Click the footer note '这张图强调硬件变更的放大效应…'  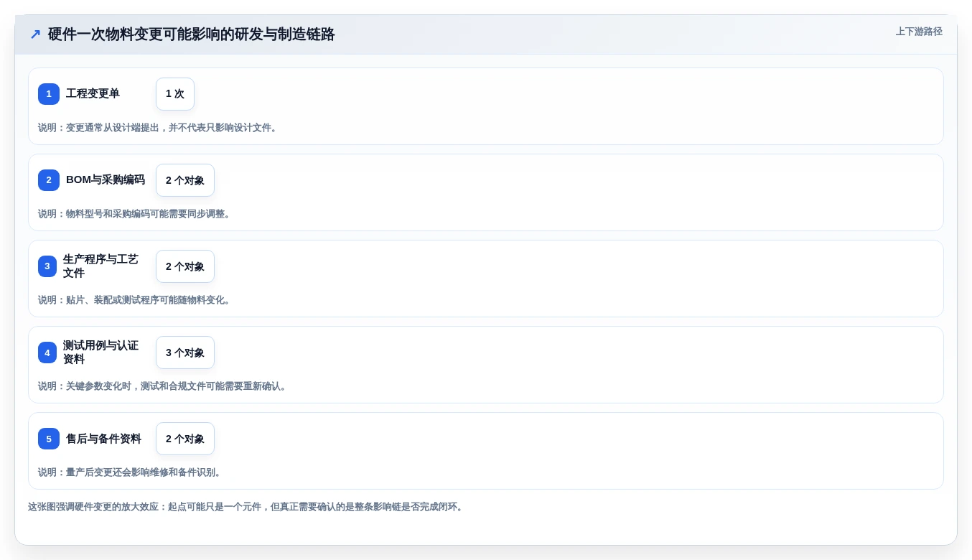coord(247,507)
